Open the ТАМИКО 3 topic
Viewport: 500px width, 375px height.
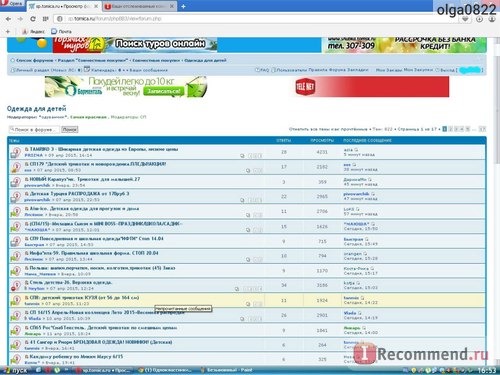coord(104,149)
